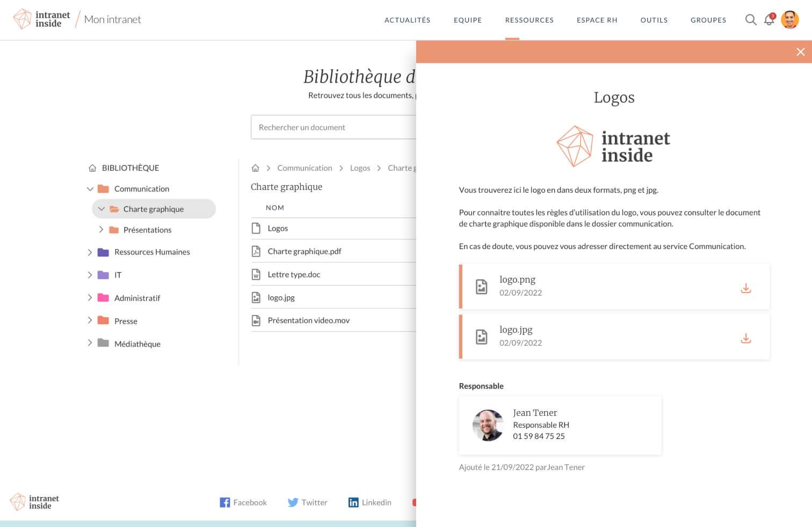
Task: Open the Linkedin footer link text
Action: (x=376, y=502)
